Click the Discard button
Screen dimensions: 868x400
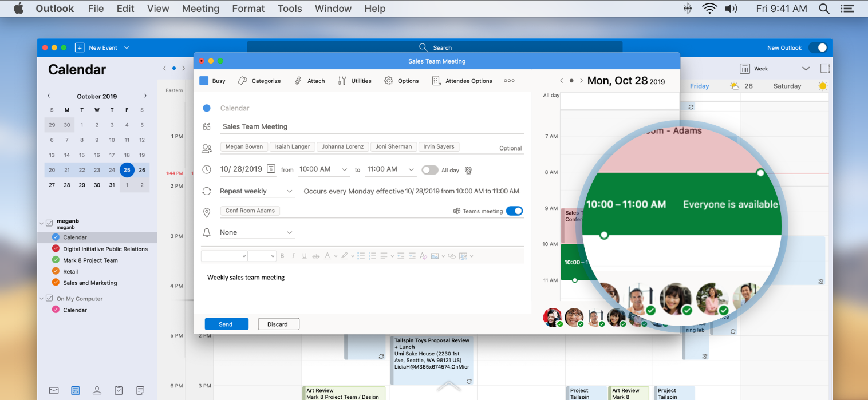click(278, 324)
